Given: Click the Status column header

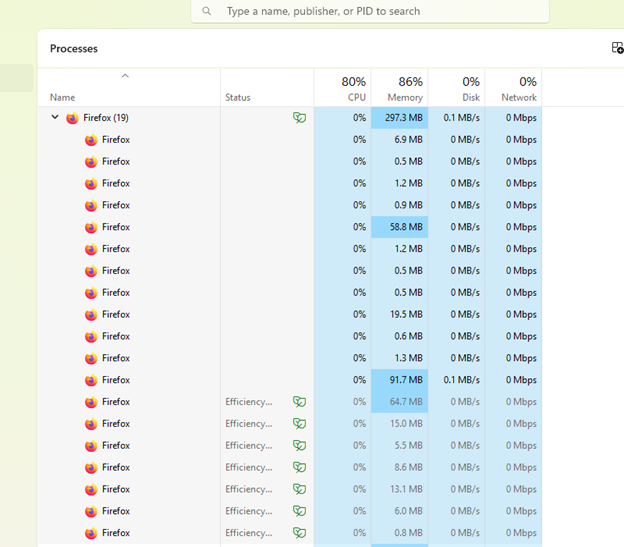Looking at the screenshot, I should pyautogui.click(x=238, y=97).
